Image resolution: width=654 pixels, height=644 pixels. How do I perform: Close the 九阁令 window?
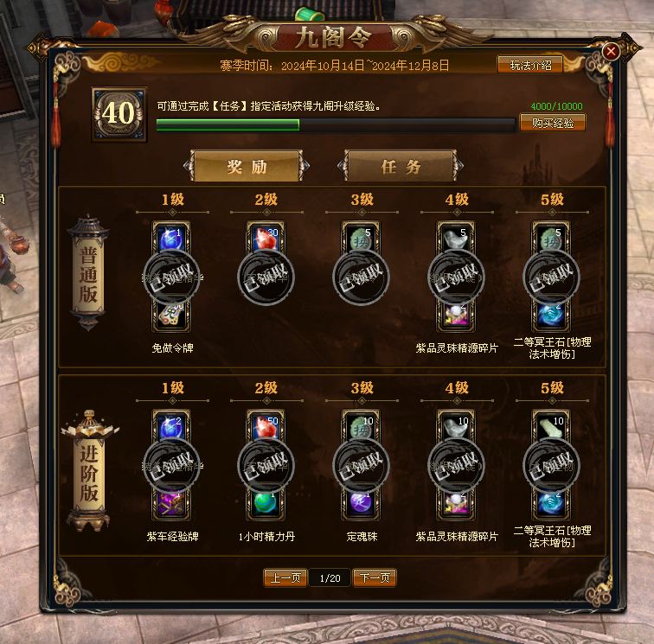(x=611, y=52)
